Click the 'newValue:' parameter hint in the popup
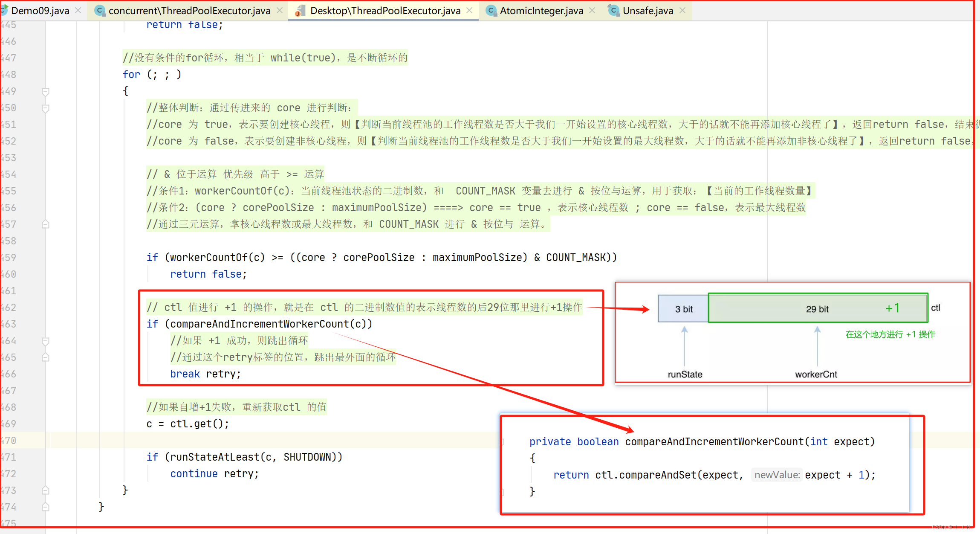The width and height of the screenshot is (980, 534). pyautogui.click(x=777, y=475)
